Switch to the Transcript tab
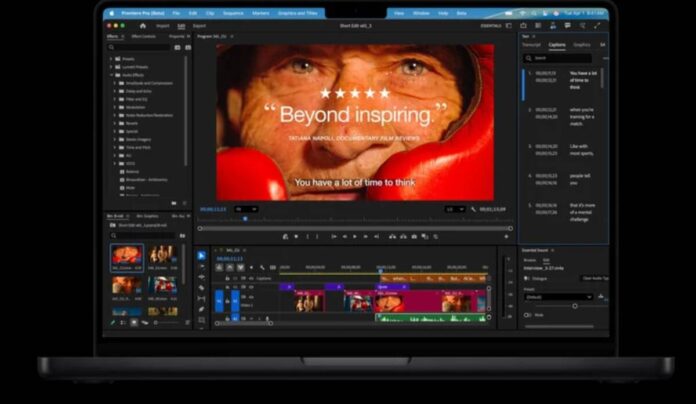696x404 pixels. tap(532, 44)
